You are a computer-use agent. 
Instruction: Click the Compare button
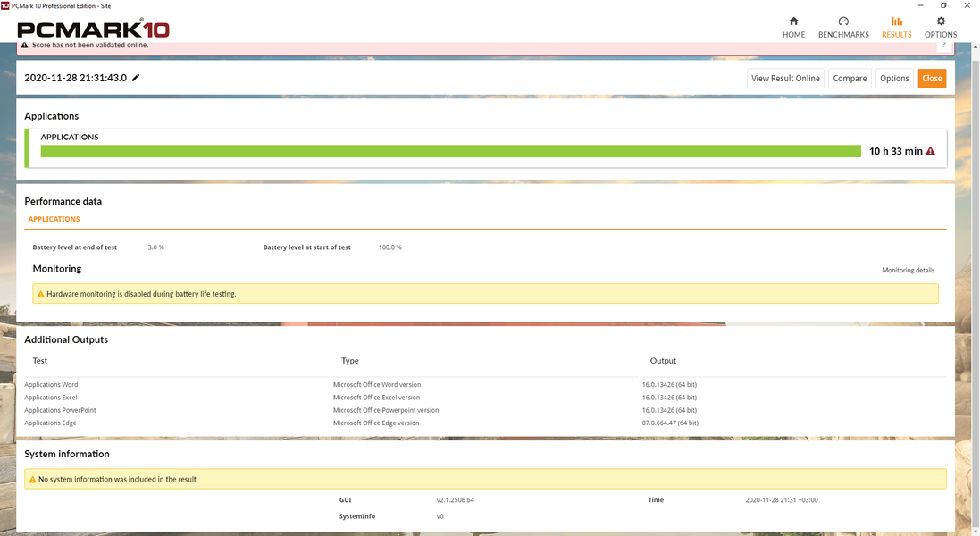click(x=850, y=78)
